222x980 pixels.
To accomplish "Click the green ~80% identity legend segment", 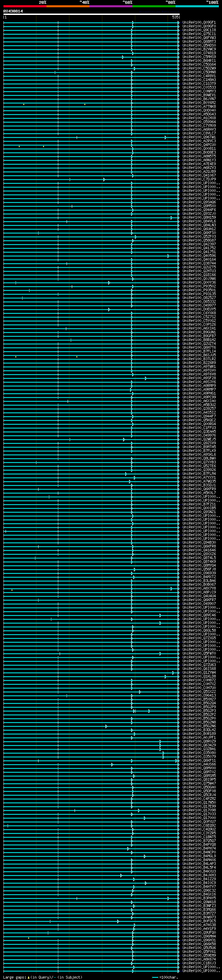I will point(154,6).
